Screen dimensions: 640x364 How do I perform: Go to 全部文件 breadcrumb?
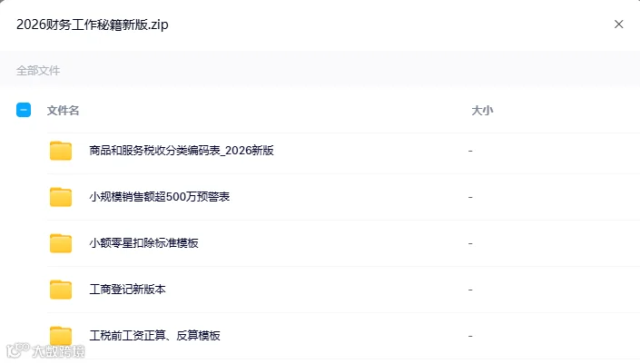point(38,71)
